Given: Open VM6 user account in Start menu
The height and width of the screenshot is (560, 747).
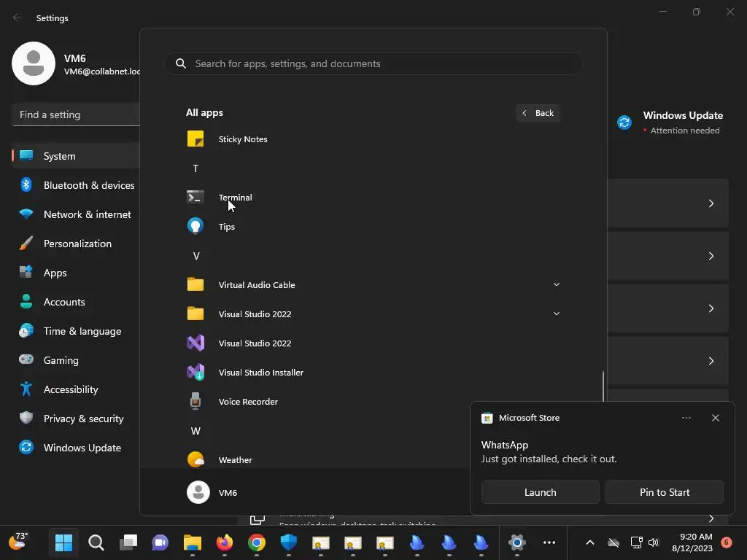Looking at the screenshot, I should (212, 492).
